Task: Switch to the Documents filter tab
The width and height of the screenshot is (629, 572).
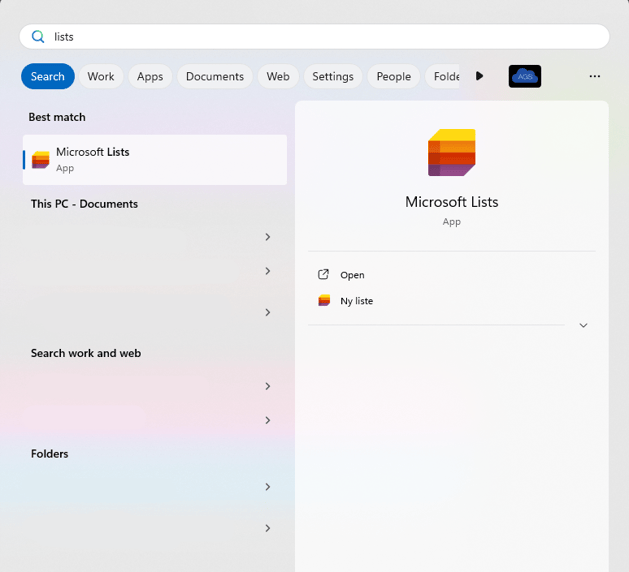Action: point(215,76)
